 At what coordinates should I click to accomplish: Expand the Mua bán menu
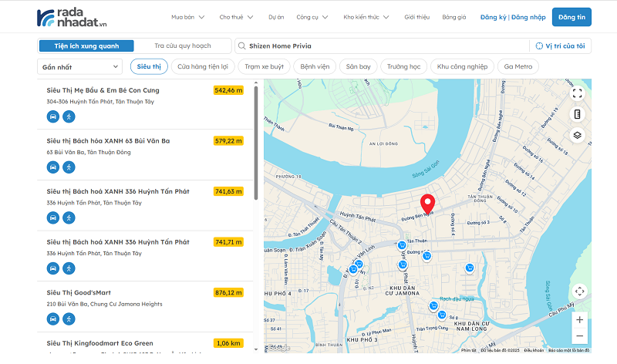point(187,17)
